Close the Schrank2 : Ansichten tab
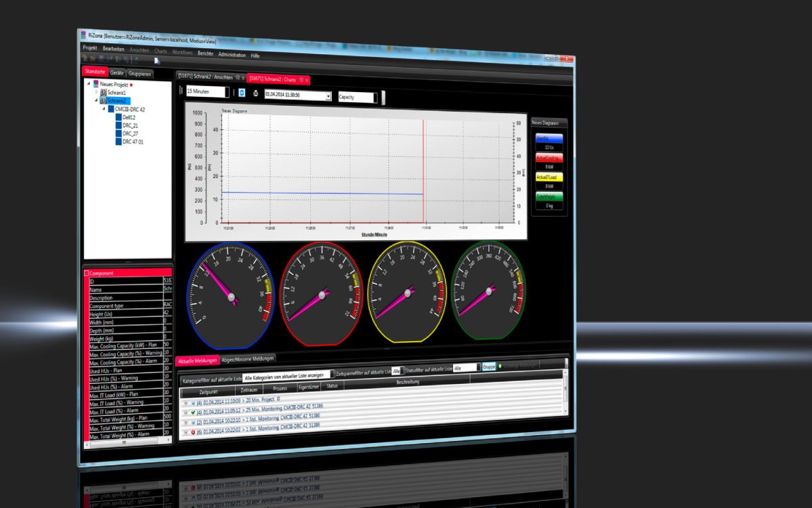812x508 pixels. pyautogui.click(x=243, y=78)
